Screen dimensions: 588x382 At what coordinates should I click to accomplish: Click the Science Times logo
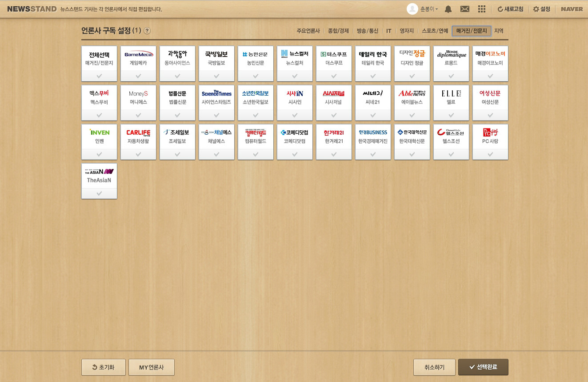click(x=216, y=93)
